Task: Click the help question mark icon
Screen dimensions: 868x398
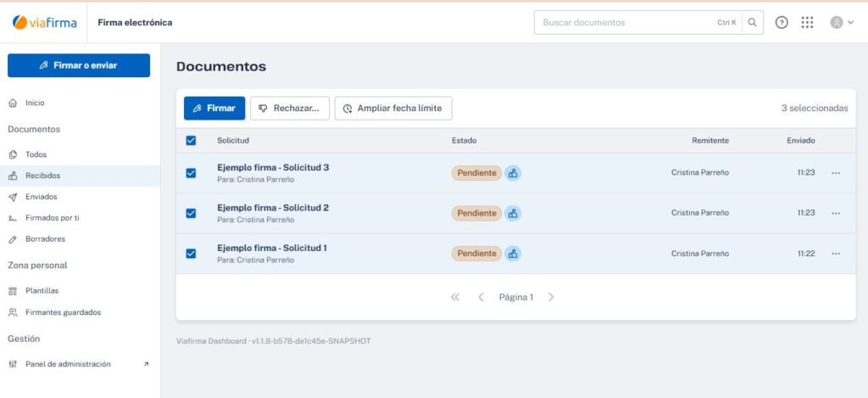Action: 782,23
